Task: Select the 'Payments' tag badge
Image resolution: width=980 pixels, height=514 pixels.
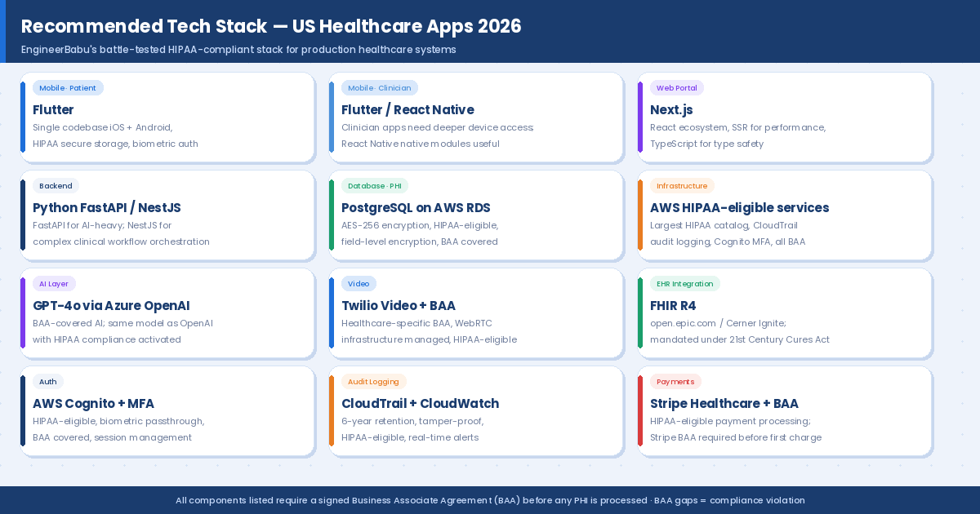Action: (x=675, y=382)
